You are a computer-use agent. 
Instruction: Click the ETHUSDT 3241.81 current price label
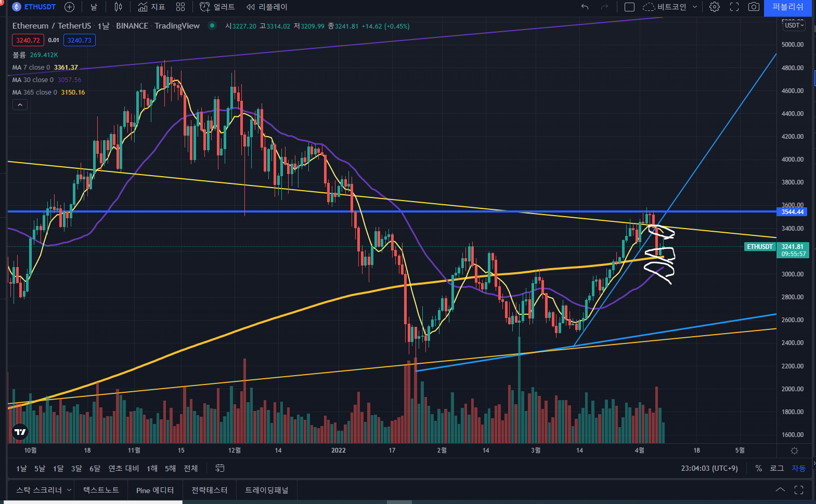776,250
